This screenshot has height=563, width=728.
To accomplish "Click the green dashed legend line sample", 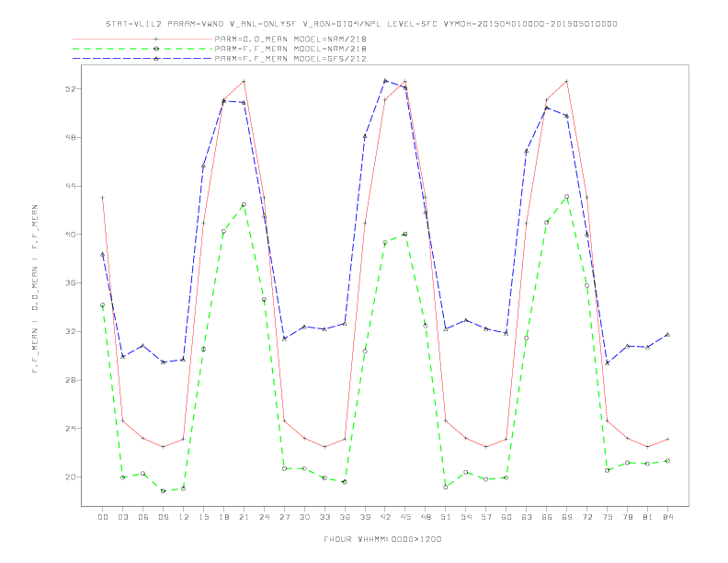I will [142, 49].
